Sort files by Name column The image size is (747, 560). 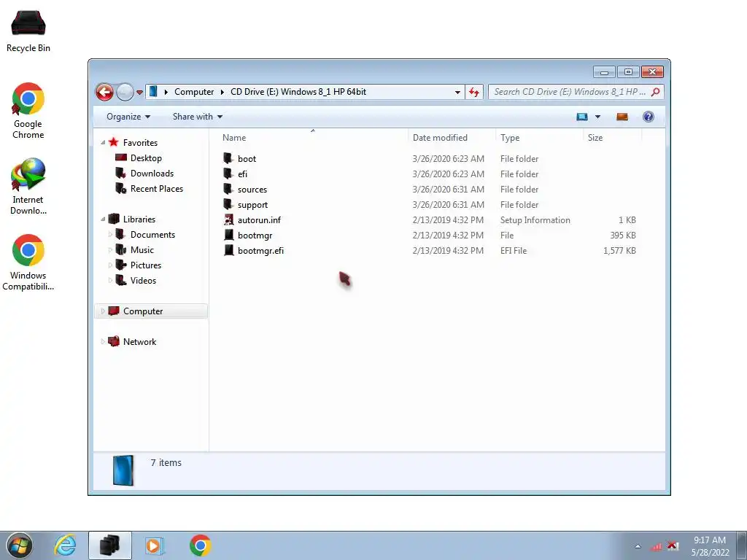234,138
